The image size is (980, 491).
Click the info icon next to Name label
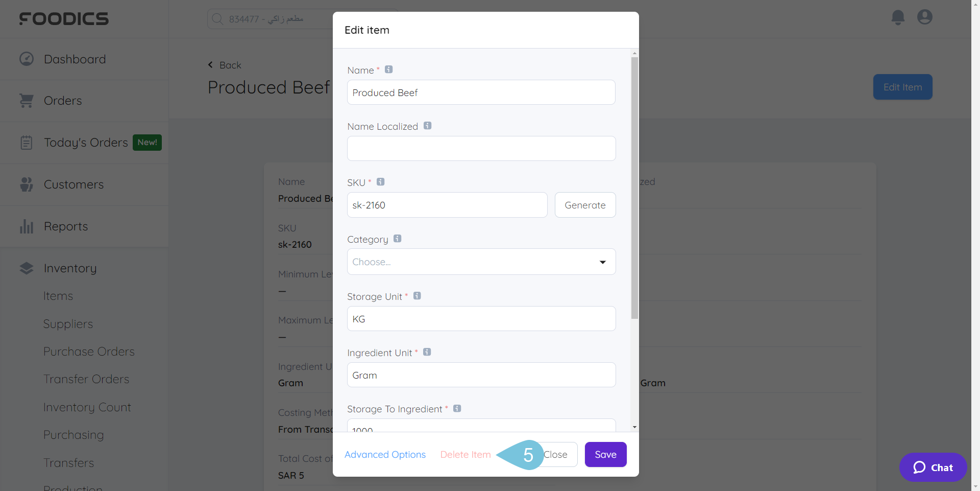pos(389,69)
